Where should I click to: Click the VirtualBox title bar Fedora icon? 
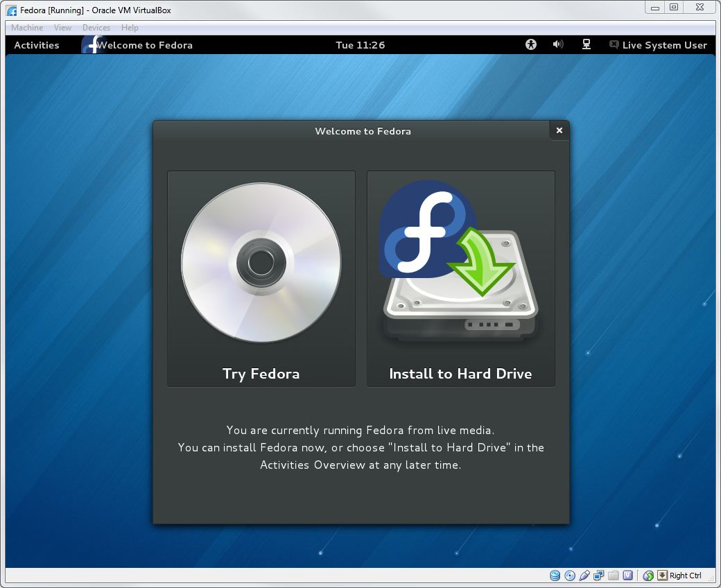coord(12,10)
